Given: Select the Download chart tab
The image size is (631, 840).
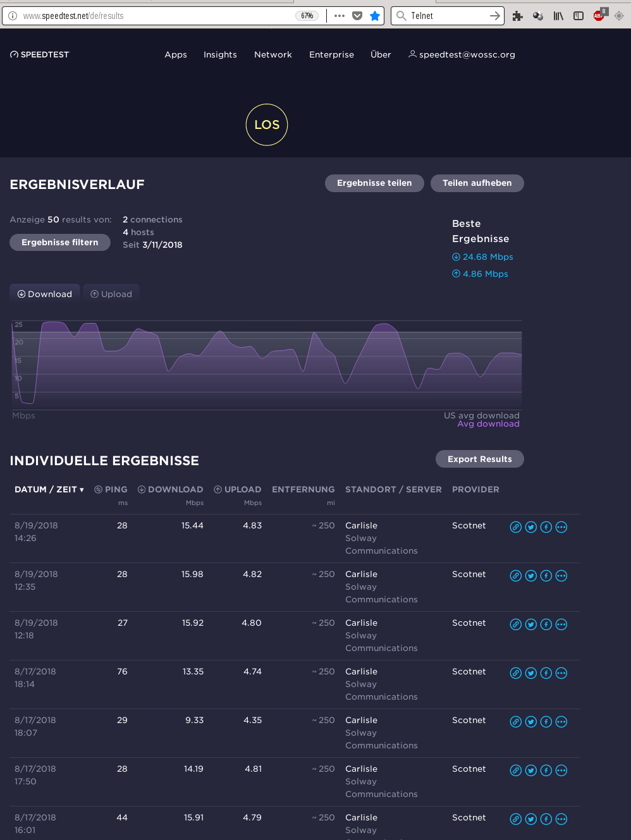Looking at the screenshot, I should [45, 294].
